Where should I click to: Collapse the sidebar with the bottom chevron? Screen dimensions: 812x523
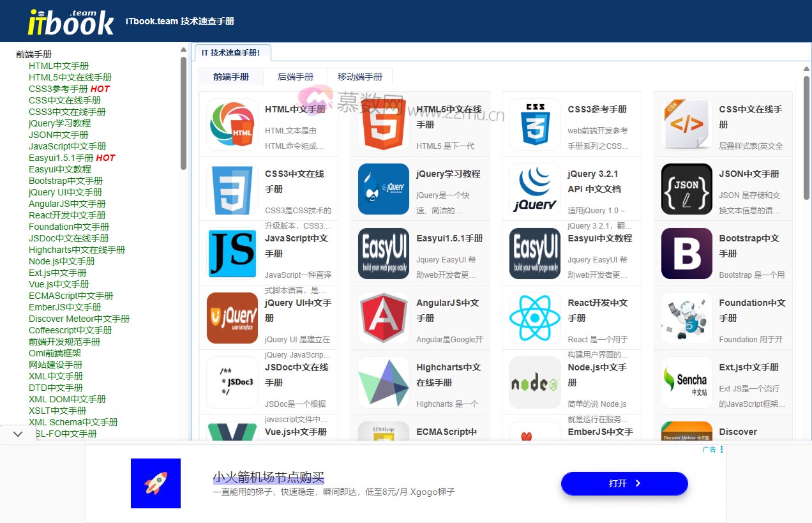(18, 433)
